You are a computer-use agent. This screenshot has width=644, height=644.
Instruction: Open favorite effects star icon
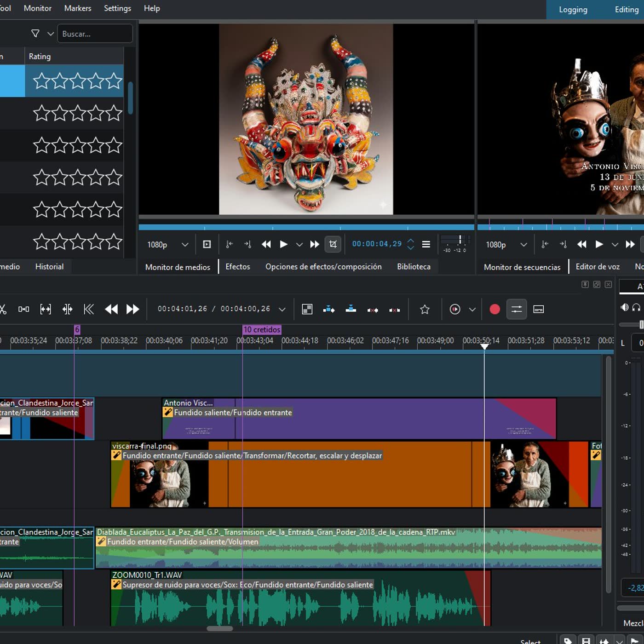tap(425, 310)
